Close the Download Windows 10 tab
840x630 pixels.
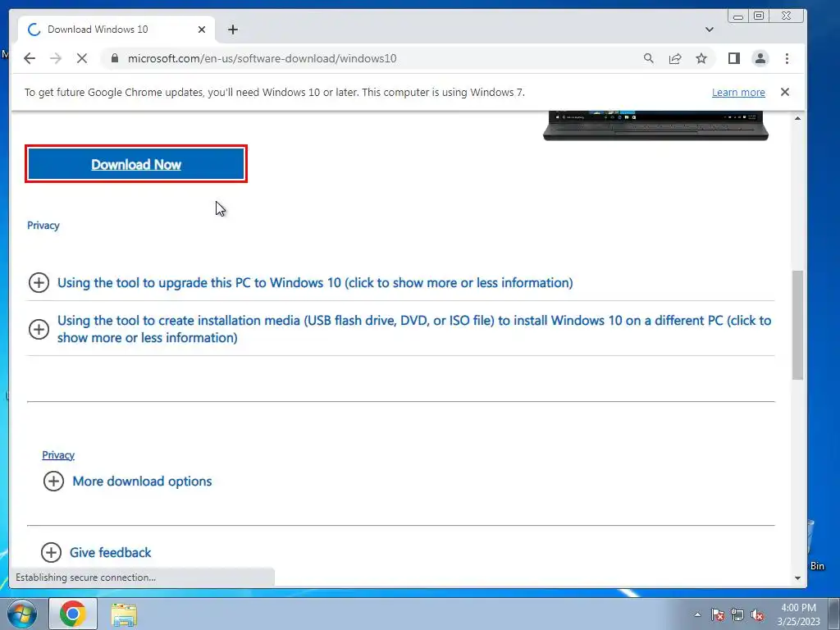(202, 30)
